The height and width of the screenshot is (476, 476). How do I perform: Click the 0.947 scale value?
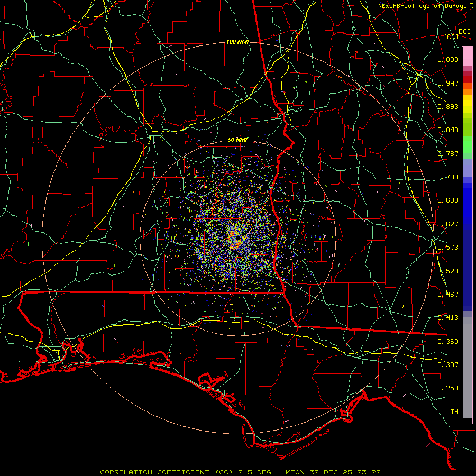(448, 83)
